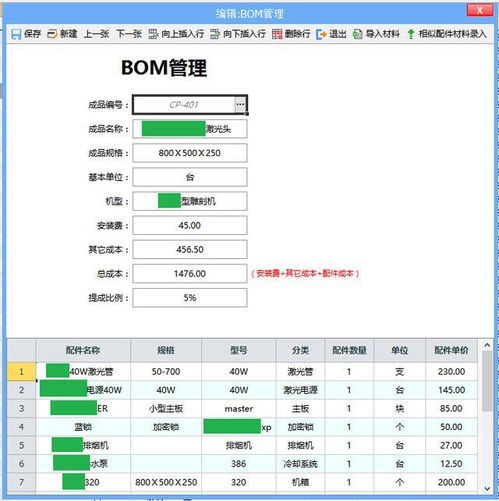The image size is (499, 501).
Task: Click the 基本单位 field showing 台
Action: 190,177
